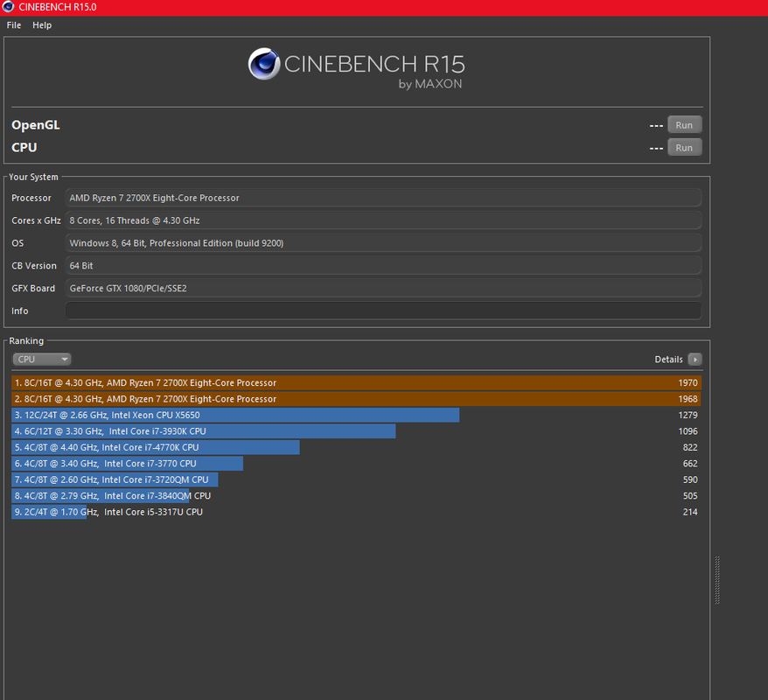
Task: Click the Cinebench logo sphere icon
Action: coord(264,64)
